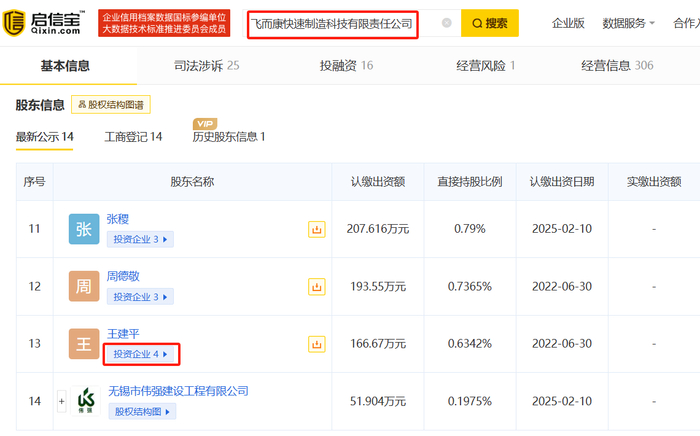Click the 股东名称 column header
This screenshot has height=436, width=700.
192,182
